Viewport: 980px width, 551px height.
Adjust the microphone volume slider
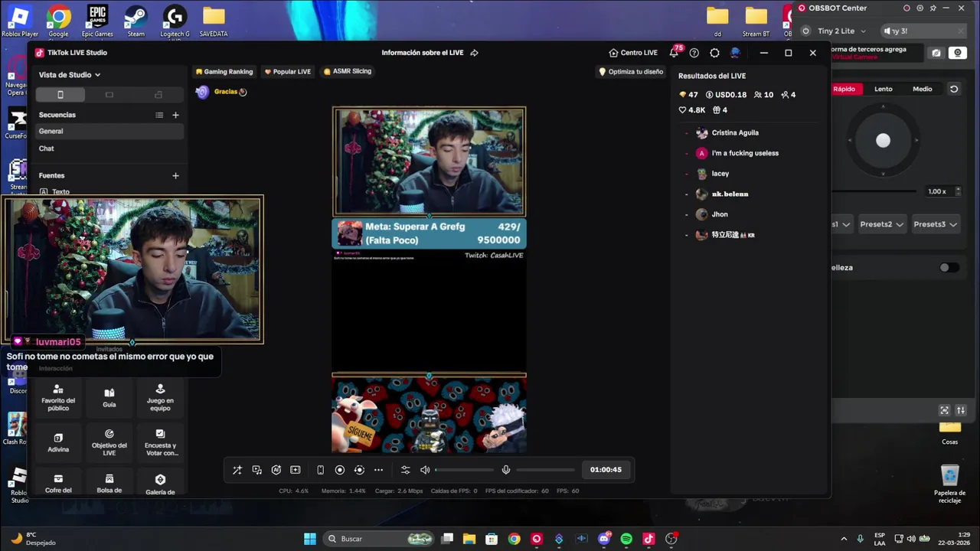tap(545, 470)
